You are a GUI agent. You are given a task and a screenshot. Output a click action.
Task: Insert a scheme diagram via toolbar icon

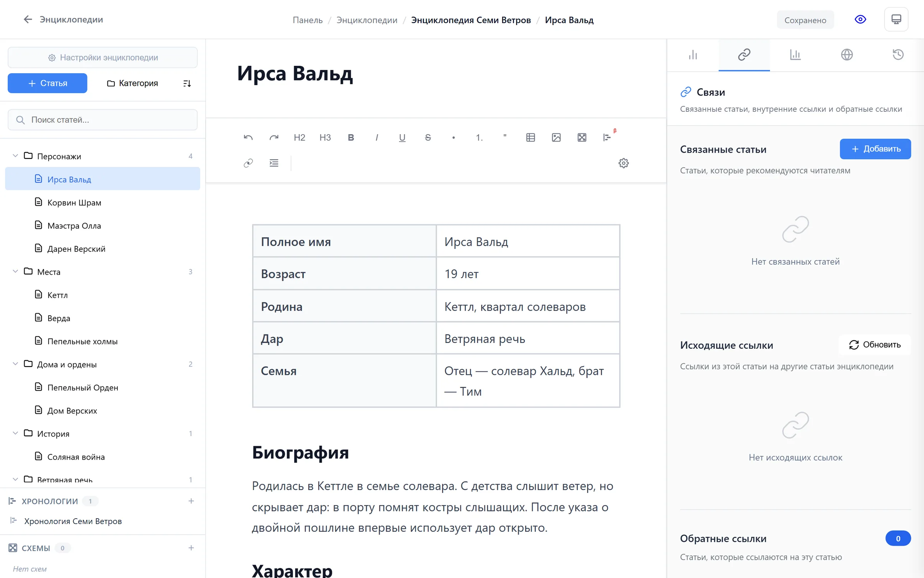582,138
